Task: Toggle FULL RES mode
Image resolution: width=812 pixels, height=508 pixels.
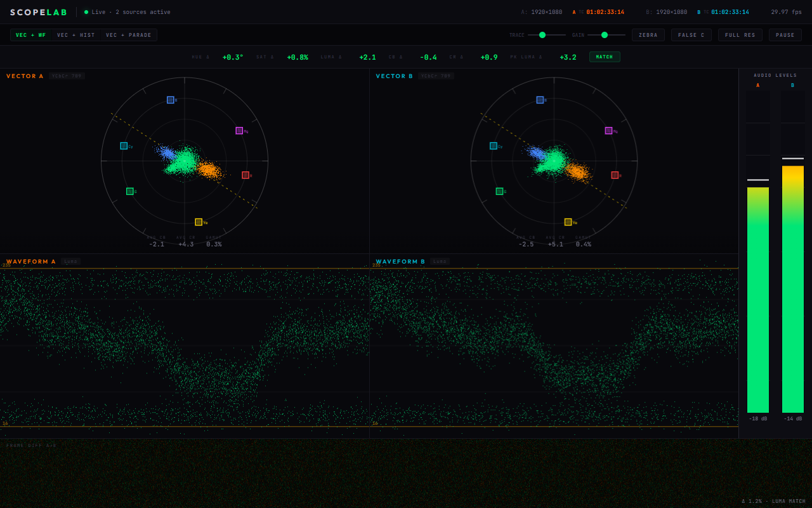Action: (x=740, y=35)
